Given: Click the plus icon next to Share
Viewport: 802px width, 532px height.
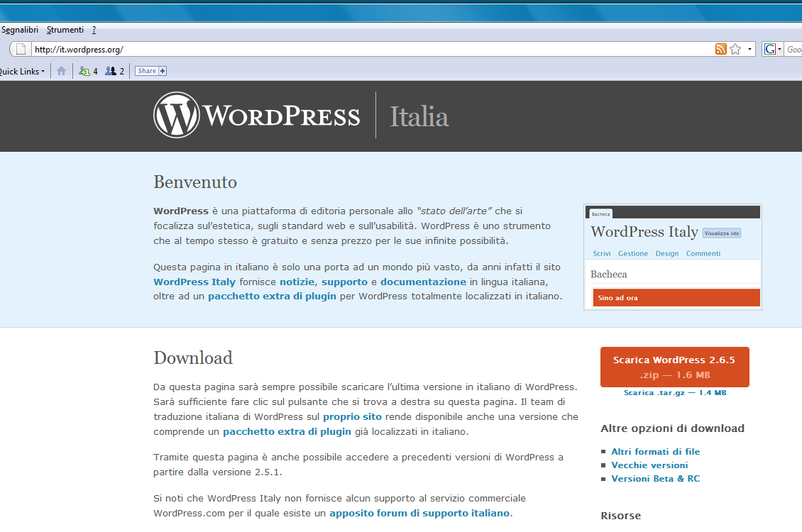Looking at the screenshot, I should pos(163,71).
